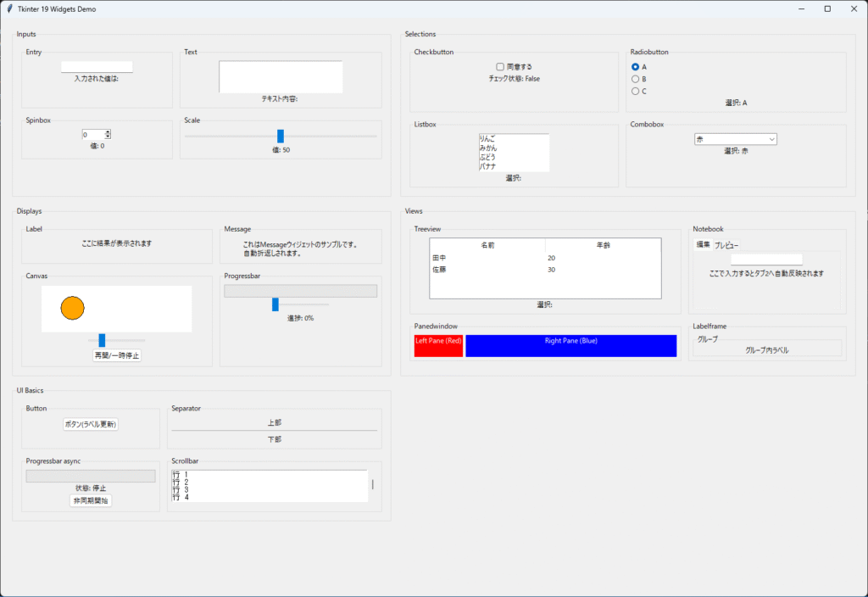Click the Spinbox up arrow
Image resolution: width=868 pixels, height=597 pixels.
(x=108, y=131)
